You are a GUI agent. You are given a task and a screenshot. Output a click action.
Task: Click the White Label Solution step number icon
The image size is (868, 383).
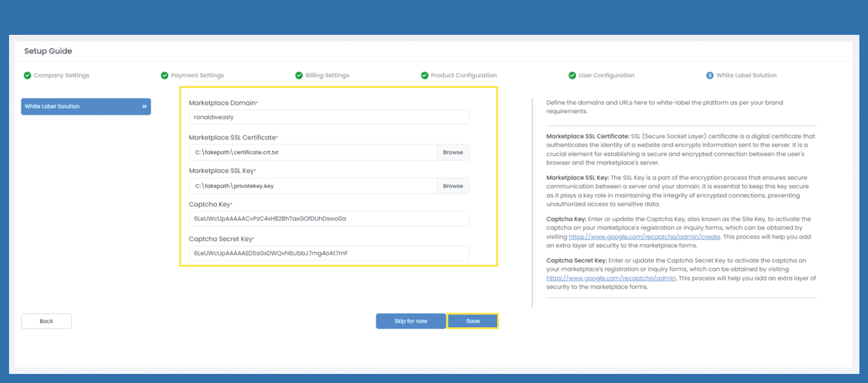coord(710,76)
